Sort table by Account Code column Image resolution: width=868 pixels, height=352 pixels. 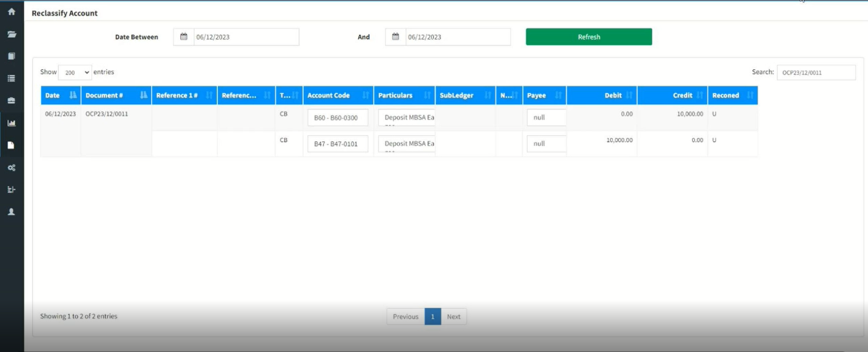(338, 96)
